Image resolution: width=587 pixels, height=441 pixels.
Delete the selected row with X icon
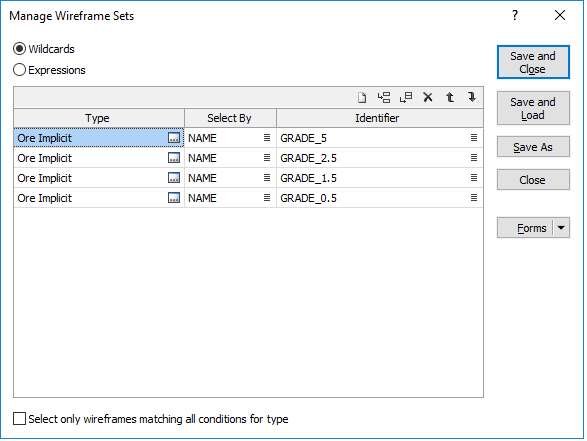(x=428, y=98)
